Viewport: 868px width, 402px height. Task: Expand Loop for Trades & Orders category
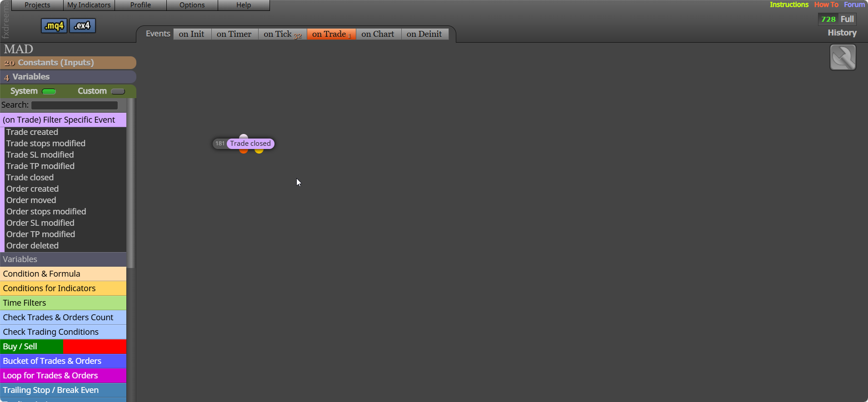click(63, 376)
